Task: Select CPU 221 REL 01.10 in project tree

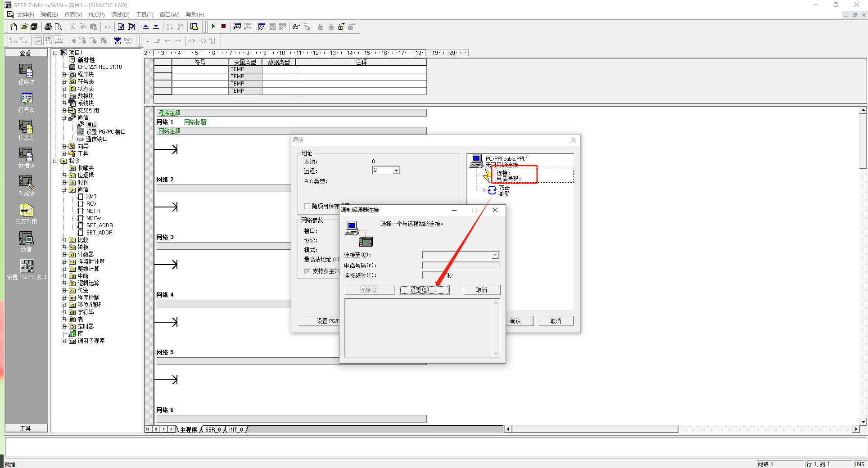Action: (x=99, y=67)
